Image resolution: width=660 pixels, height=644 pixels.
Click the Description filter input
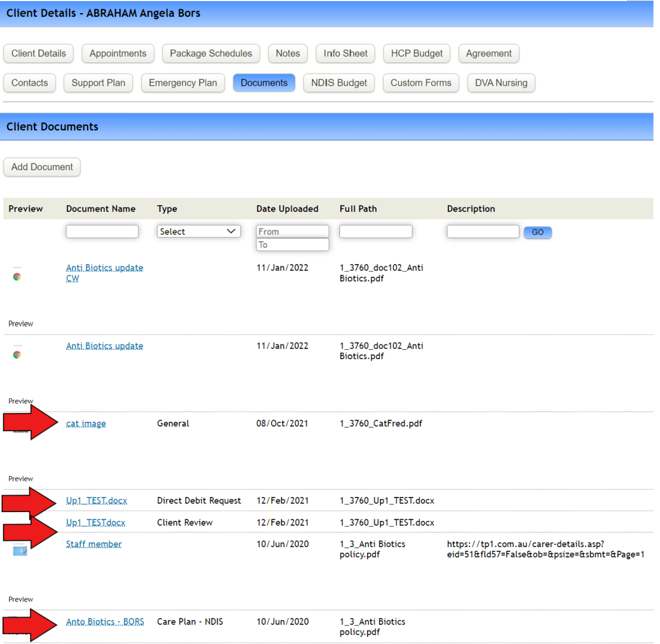click(482, 231)
